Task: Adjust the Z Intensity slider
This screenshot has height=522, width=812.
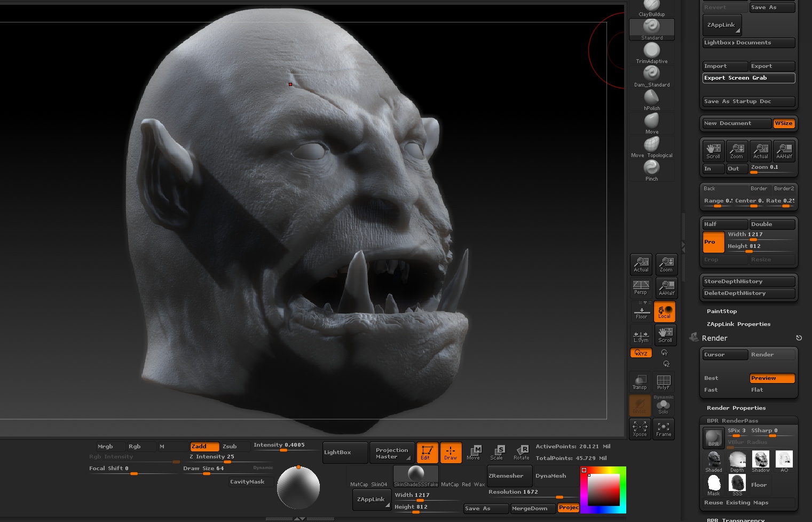Action: pos(228,458)
